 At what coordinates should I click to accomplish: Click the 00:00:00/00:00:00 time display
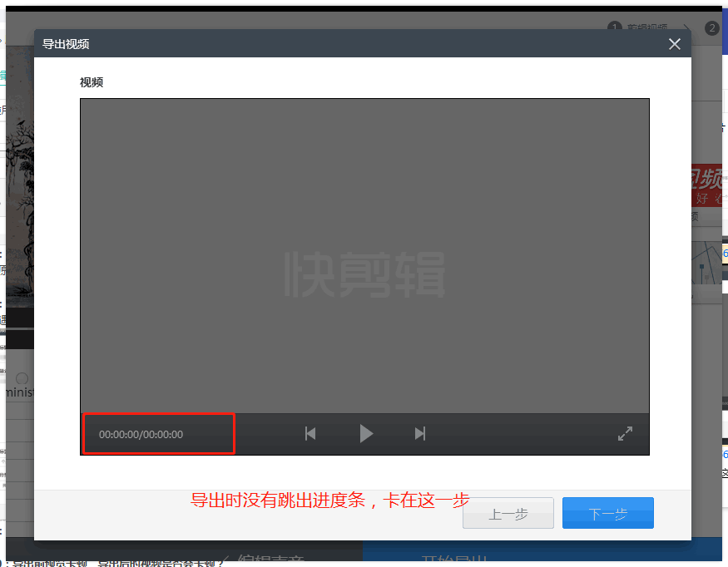click(141, 435)
